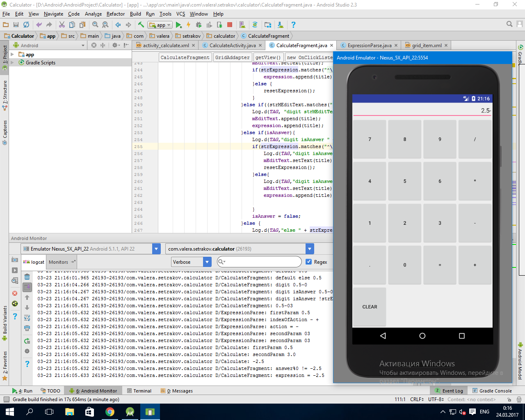Click the Find magnifier icon in the toolbar

95,25
